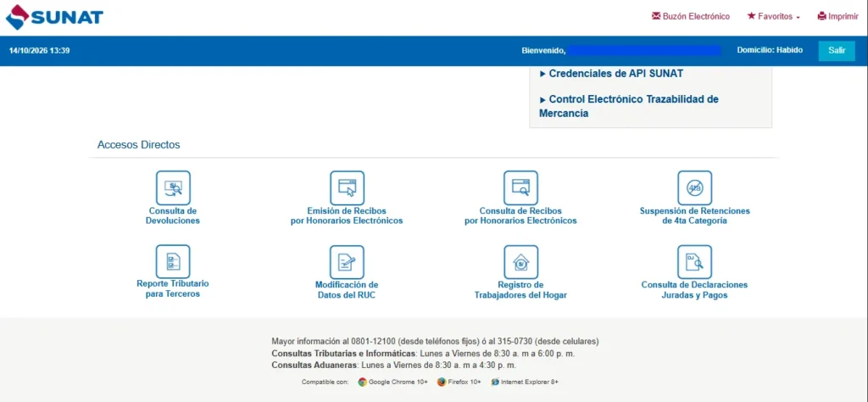Screen dimensions: 868x402
Task: Open Reporte Tributario para Terceros icon
Action: 173,261
